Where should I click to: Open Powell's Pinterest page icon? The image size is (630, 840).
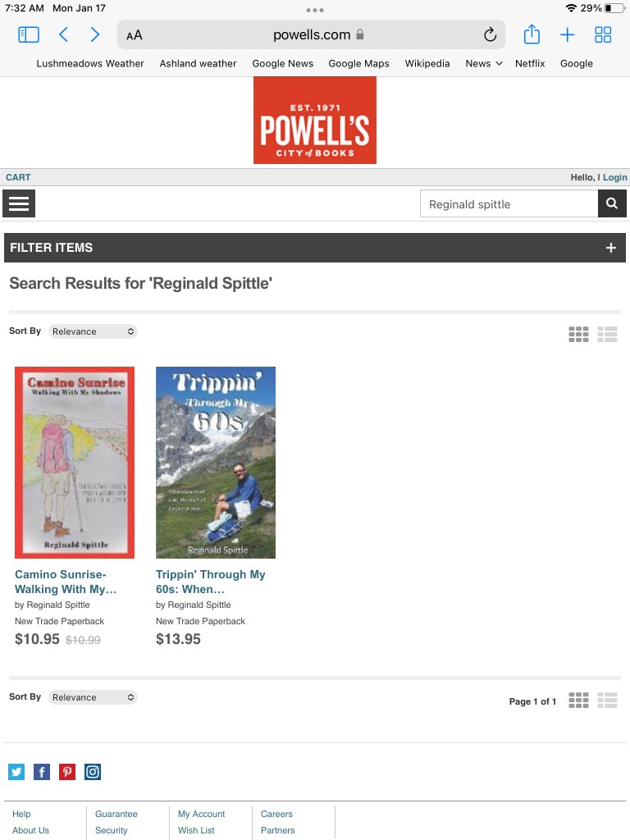point(67,772)
